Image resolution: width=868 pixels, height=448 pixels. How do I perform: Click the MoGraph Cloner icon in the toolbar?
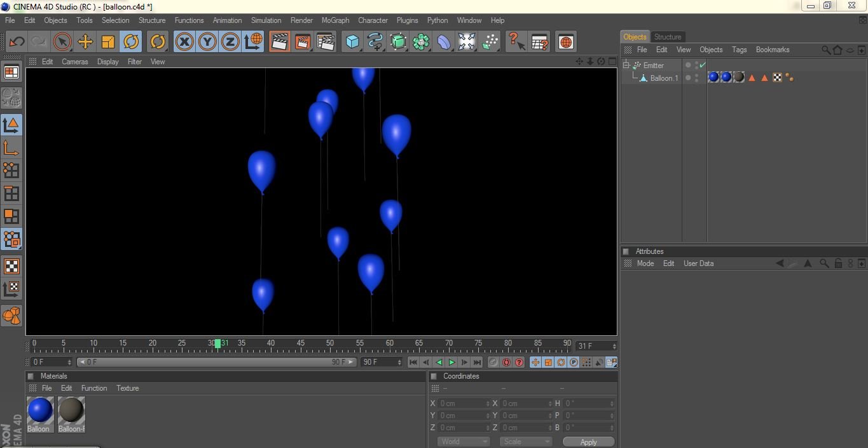pyautogui.click(x=420, y=41)
